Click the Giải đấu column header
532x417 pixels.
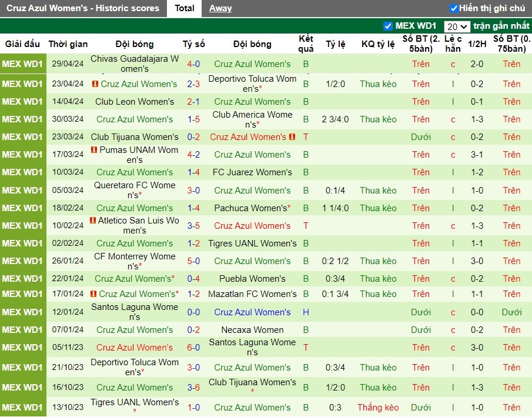(x=22, y=44)
